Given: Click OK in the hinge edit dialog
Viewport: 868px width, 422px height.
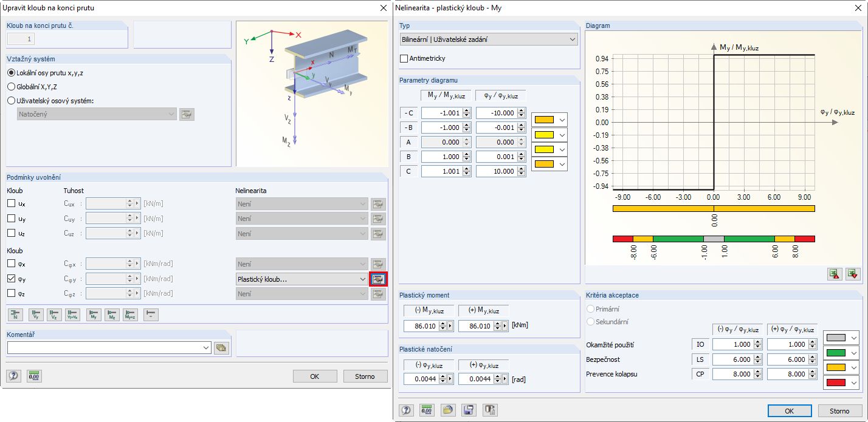Looking at the screenshot, I should pos(315,376).
